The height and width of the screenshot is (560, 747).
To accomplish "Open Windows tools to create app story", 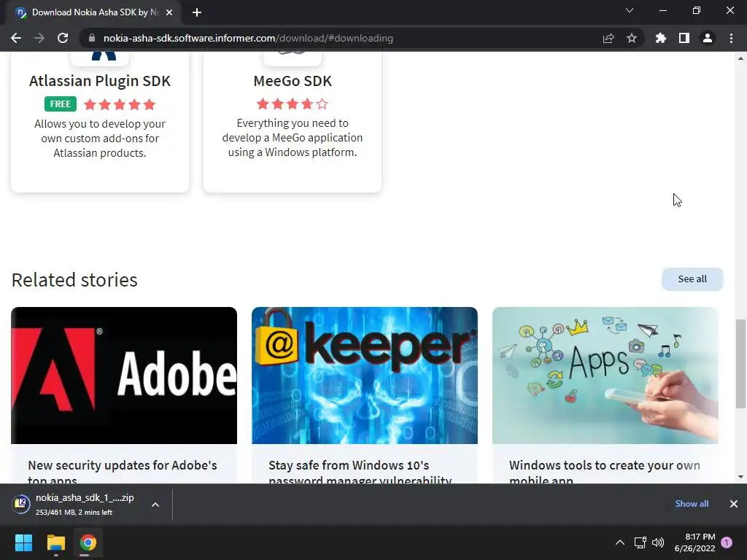I will tap(605, 471).
